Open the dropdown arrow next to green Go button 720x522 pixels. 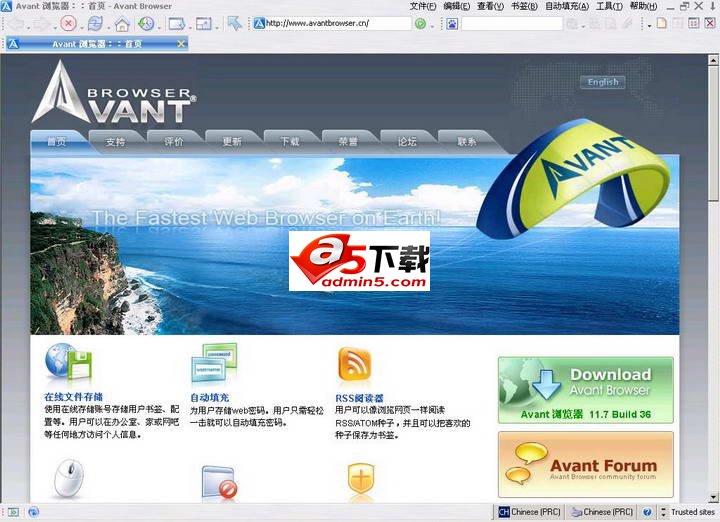point(432,27)
